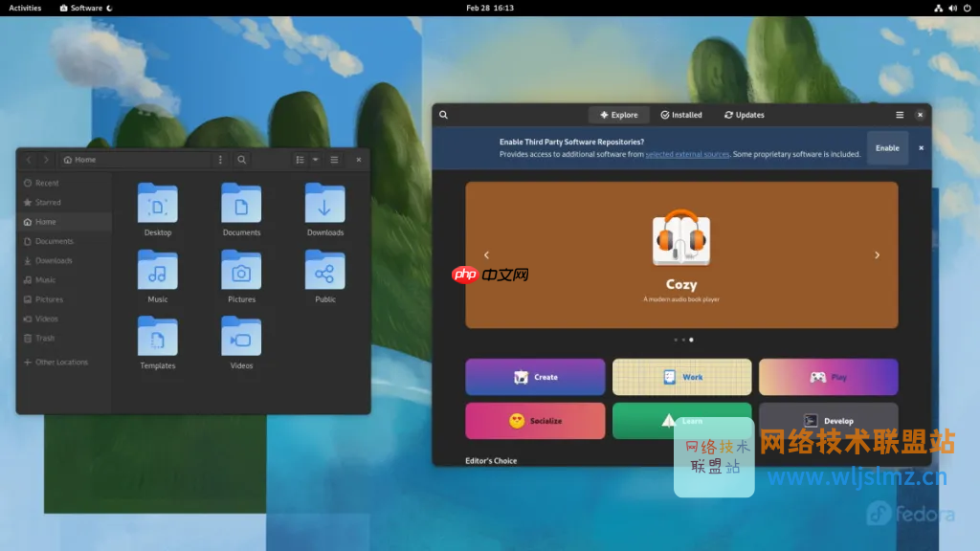
Task: Select the Work category tile
Action: pos(681,377)
